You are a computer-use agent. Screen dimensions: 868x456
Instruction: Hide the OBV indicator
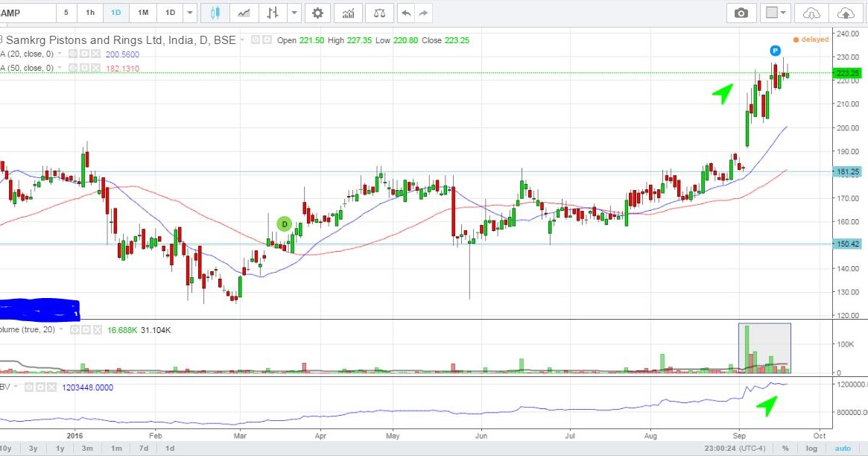coord(29,387)
